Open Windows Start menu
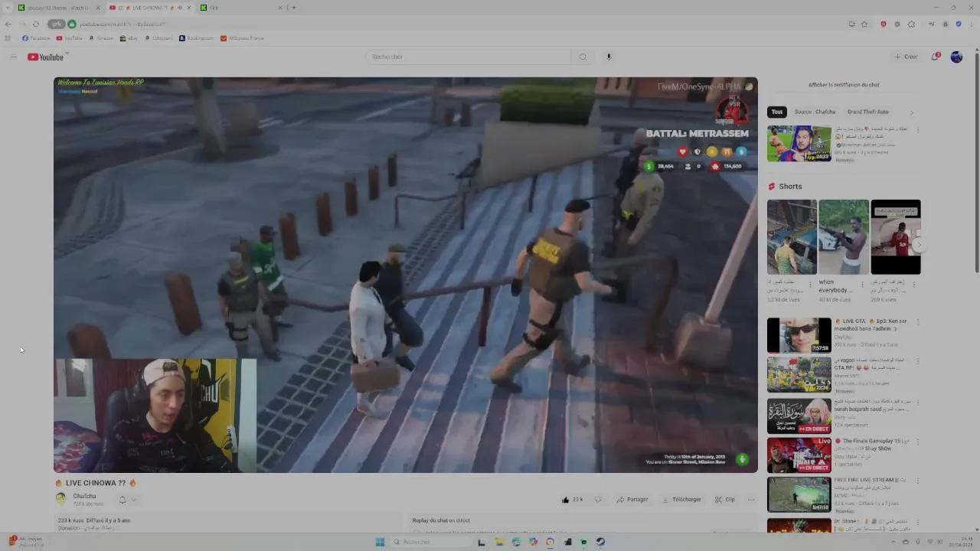 [x=380, y=542]
